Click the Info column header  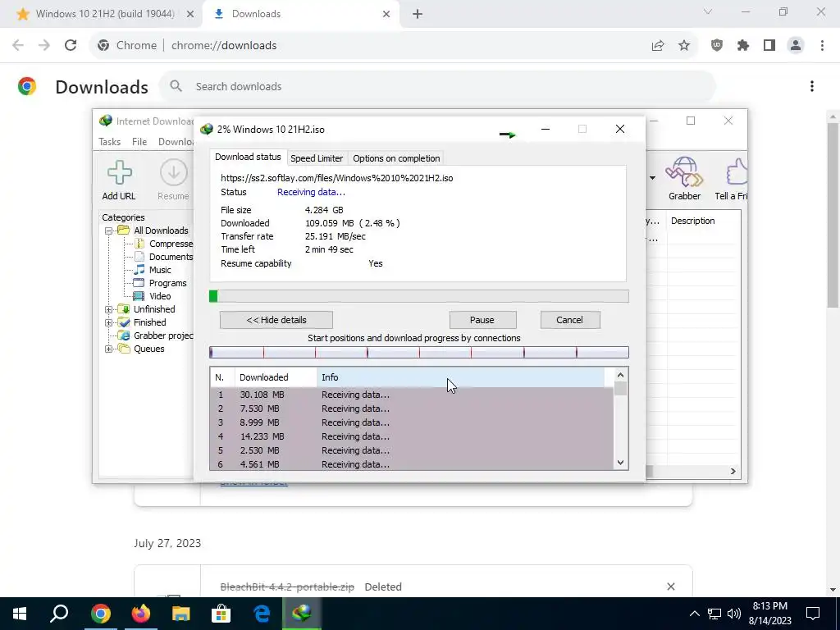461,377
